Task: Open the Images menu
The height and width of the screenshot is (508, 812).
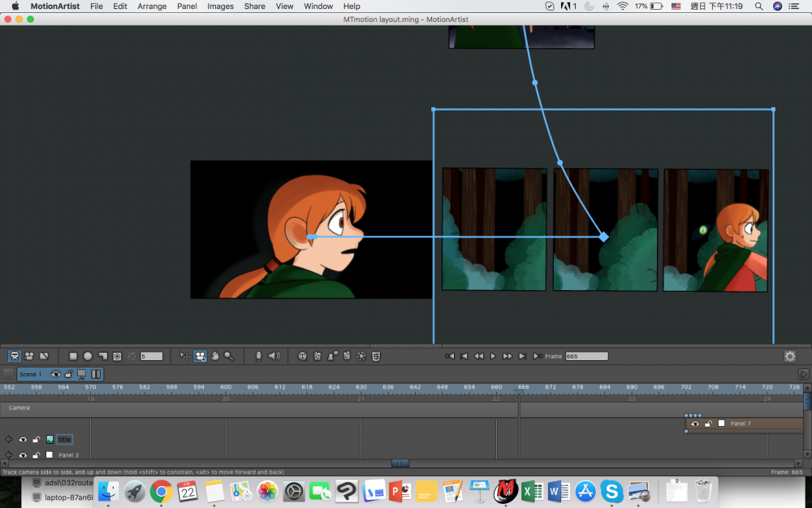Action: [x=220, y=7]
